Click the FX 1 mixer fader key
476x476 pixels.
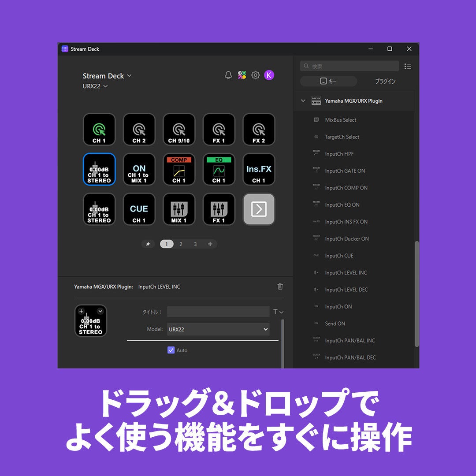(x=219, y=209)
